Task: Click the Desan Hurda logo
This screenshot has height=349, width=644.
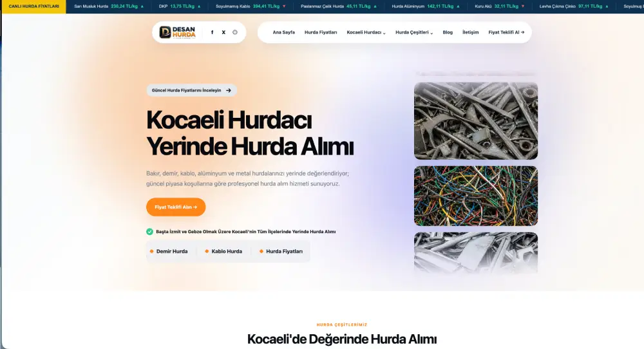Action: pos(178,32)
